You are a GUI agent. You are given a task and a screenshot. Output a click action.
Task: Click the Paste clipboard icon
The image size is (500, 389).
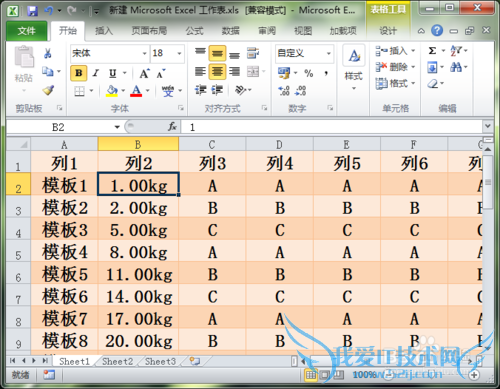[x=24, y=57]
